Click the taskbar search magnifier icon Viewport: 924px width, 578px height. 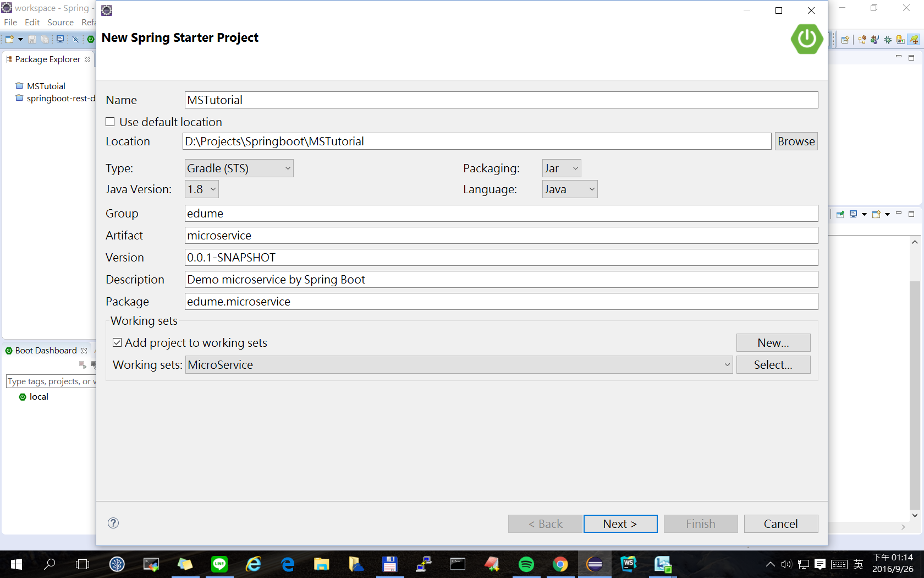tap(50, 564)
